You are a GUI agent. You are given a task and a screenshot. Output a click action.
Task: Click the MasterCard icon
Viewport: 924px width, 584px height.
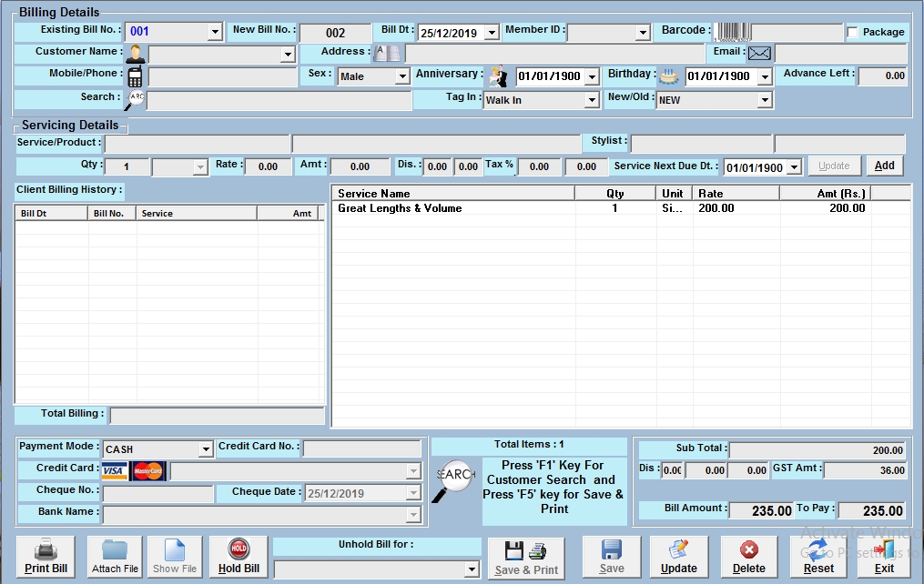pos(147,470)
